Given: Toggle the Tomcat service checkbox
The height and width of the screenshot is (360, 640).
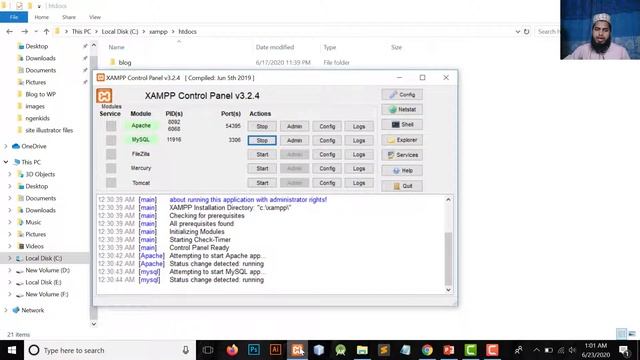Looking at the screenshot, I should coord(111,182).
